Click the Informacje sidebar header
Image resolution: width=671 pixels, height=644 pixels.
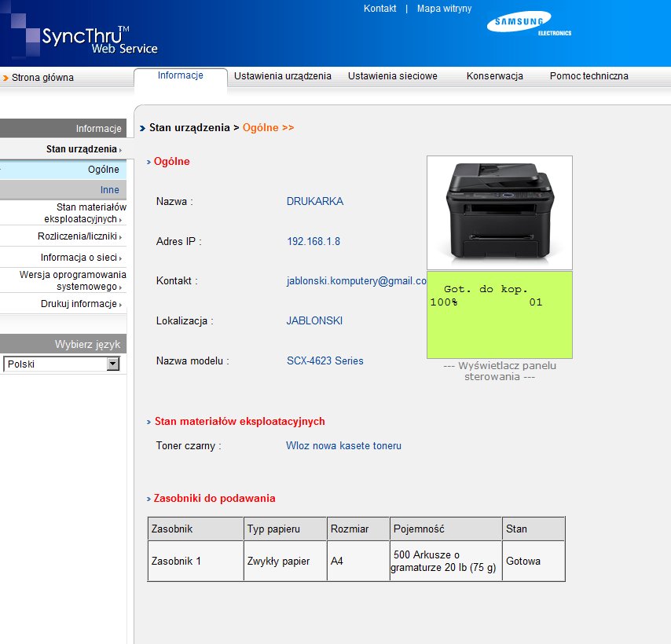tap(64, 128)
